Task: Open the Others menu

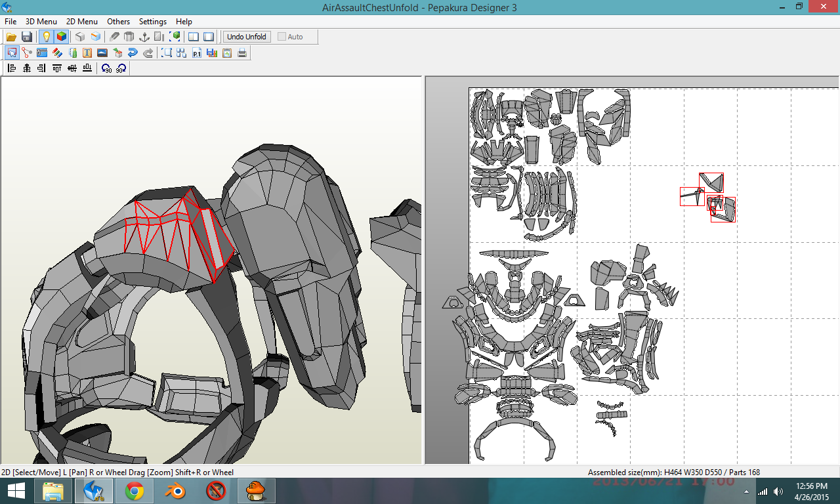Action: click(119, 22)
